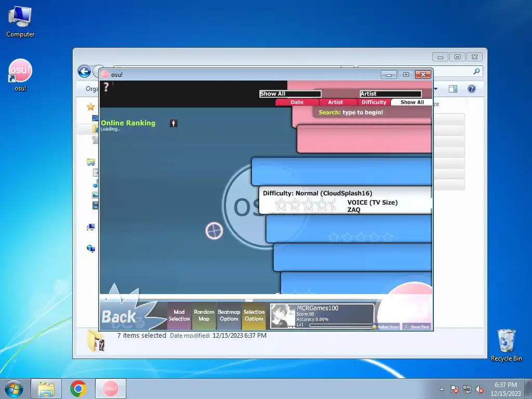
Task: Select the Network icon in Explorer sidebar
Action: tap(90, 249)
